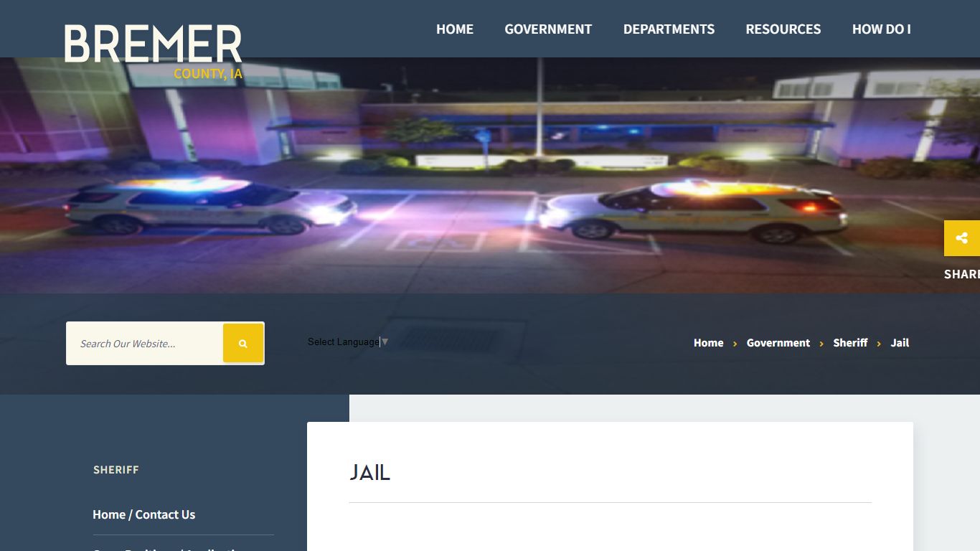Open the RESOURCES navigation menu
The height and width of the screenshot is (551, 980).
783,29
